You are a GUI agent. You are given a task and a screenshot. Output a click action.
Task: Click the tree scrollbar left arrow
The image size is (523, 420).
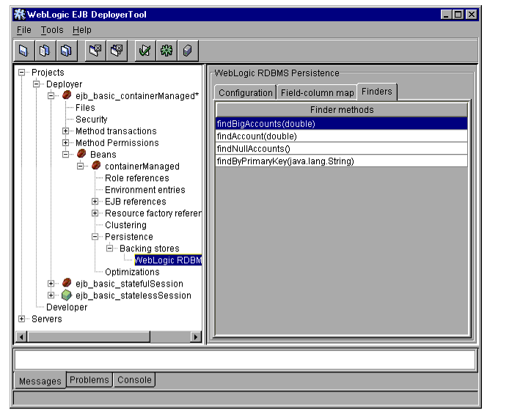(21, 336)
